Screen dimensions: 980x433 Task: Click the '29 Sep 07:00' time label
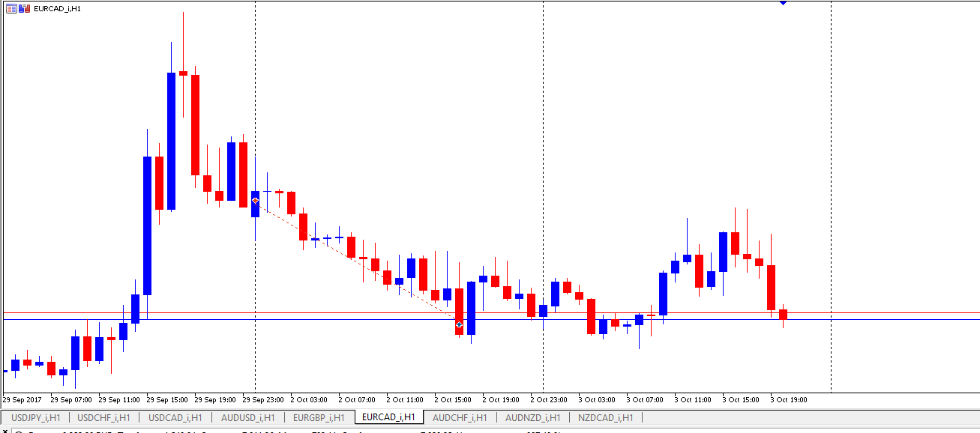[x=72, y=400]
